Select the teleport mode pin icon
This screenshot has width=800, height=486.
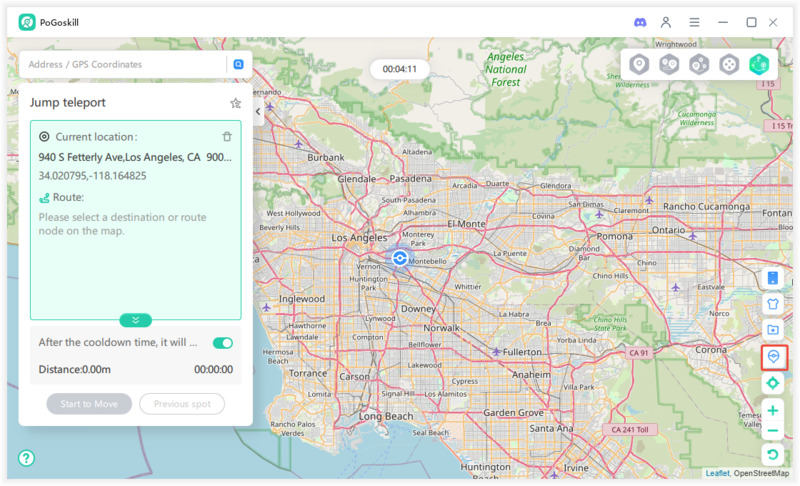639,64
